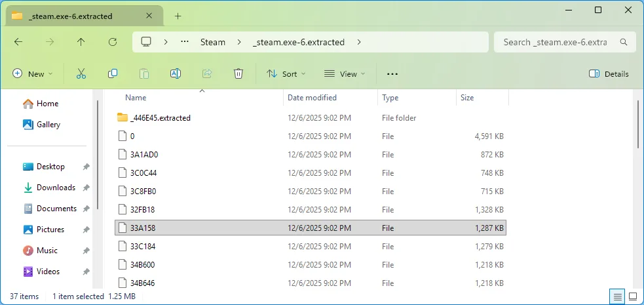This screenshot has width=644, height=305.
Task: Expand the New item dropdown
Action: click(33, 74)
